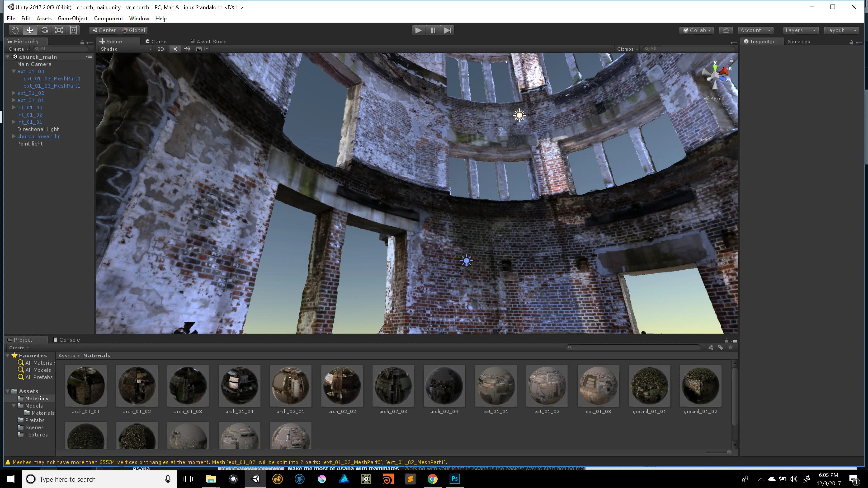Toggle Global handle rotation button
The width and height of the screenshot is (868, 488).
(134, 30)
